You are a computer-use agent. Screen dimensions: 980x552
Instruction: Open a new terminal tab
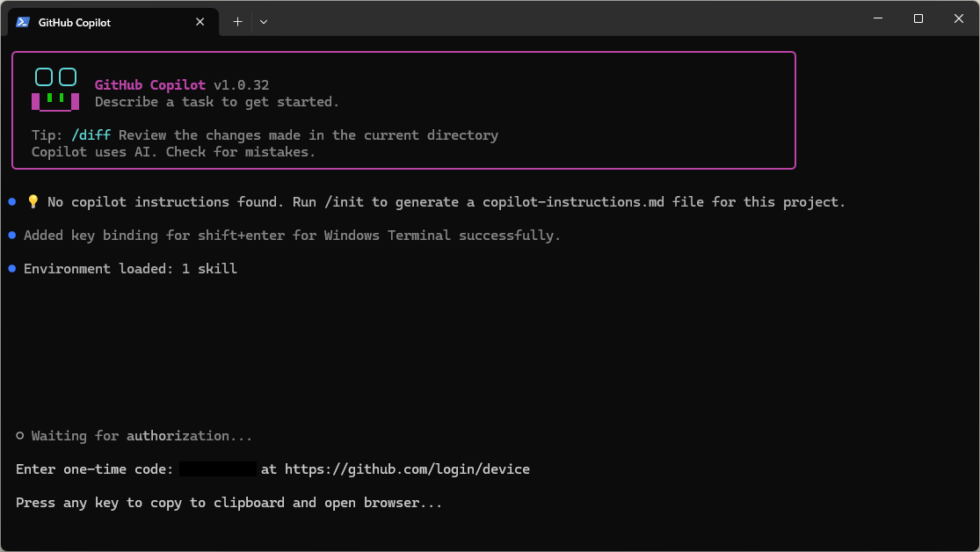tap(237, 22)
